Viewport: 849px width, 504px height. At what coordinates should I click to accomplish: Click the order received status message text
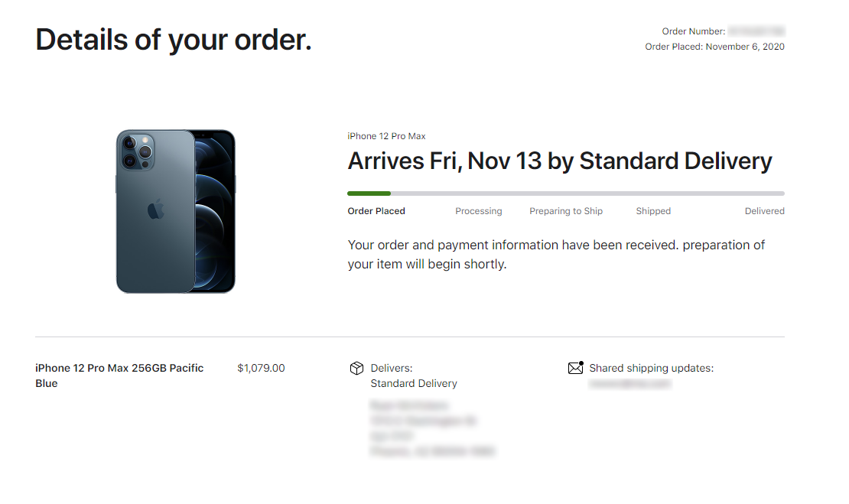click(x=556, y=255)
